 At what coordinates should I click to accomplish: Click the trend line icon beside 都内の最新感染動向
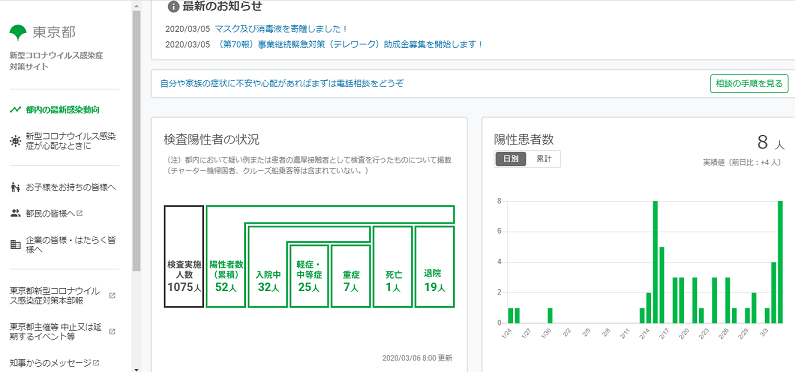coord(15,109)
